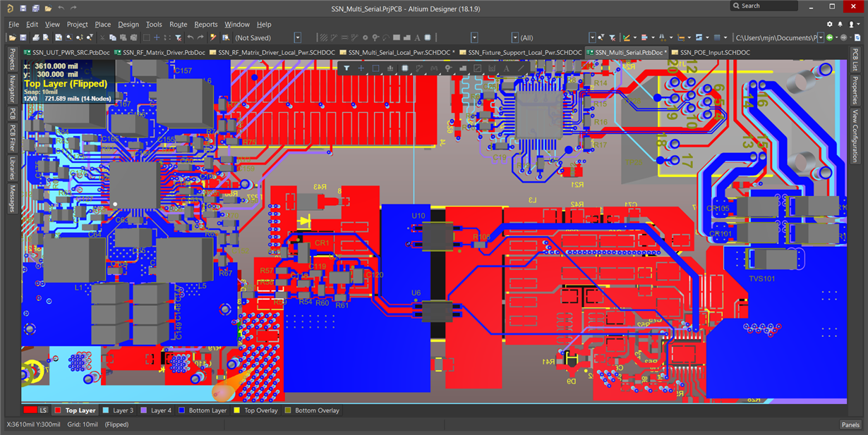Click the green navigate back arrow
The height and width of the screenshot is (435, 868).
[829, 37]
